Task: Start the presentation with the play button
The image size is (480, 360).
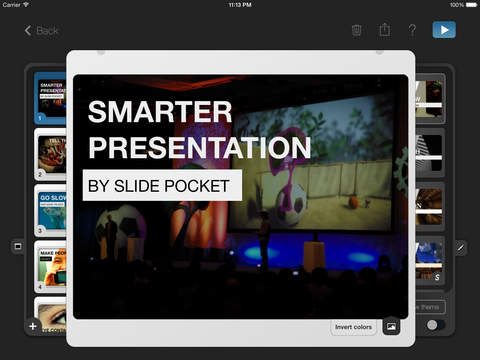Action: click(444, 30)
